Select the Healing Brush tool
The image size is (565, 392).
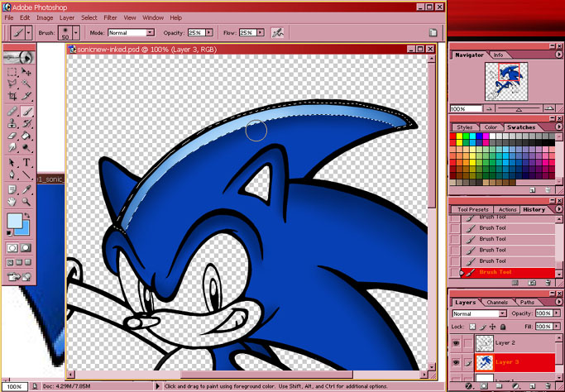click(x=12, y=112)
